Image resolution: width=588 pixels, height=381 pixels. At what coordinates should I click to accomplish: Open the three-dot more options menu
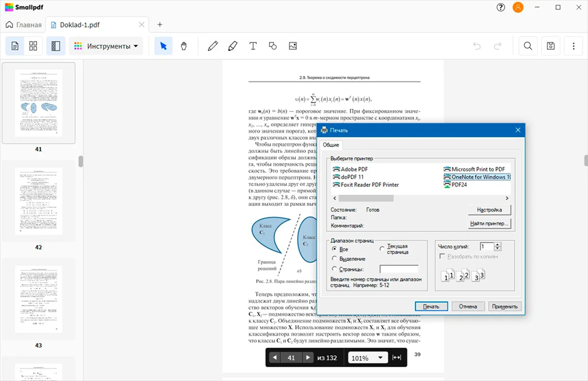click(x=574, y=46)
